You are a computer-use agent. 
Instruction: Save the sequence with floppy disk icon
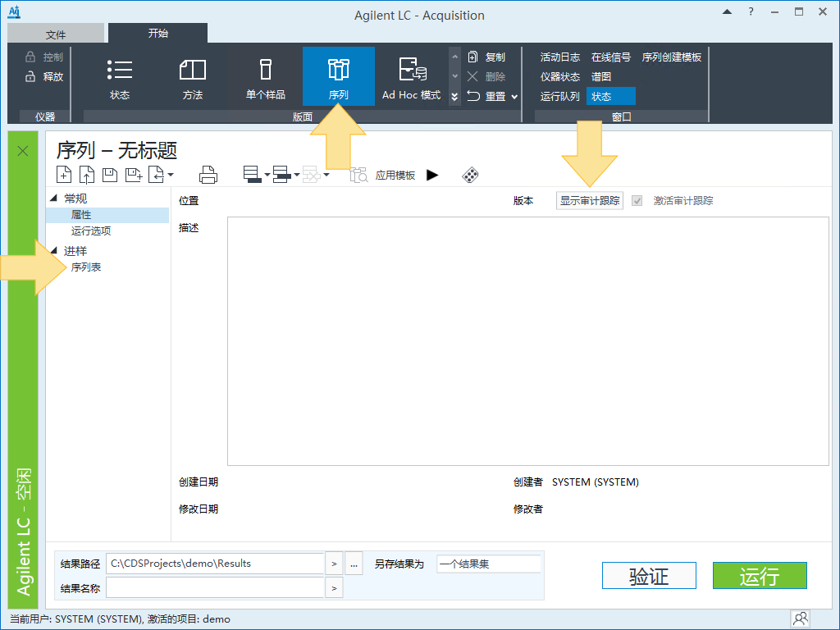click(110, 175)
